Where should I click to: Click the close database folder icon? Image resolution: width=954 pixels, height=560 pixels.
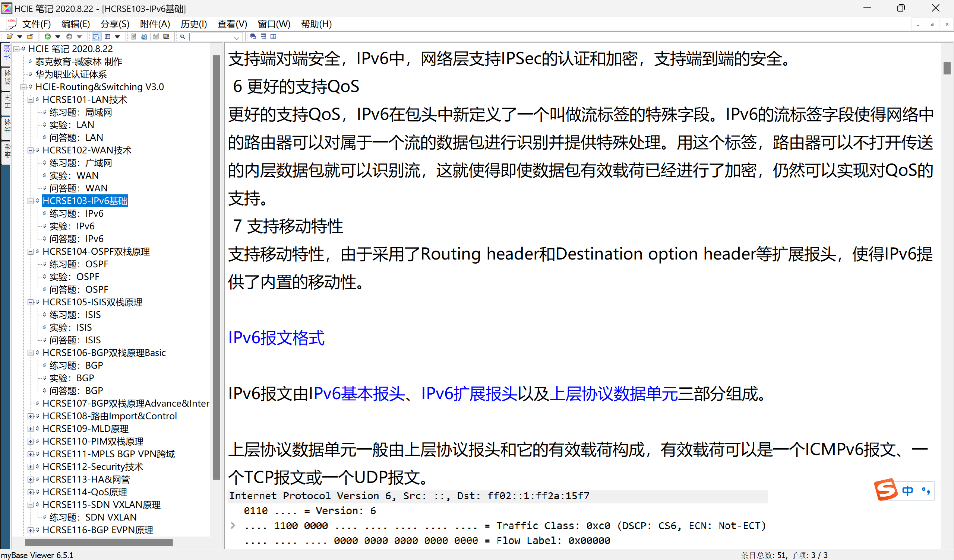click(x=30, y=37)
